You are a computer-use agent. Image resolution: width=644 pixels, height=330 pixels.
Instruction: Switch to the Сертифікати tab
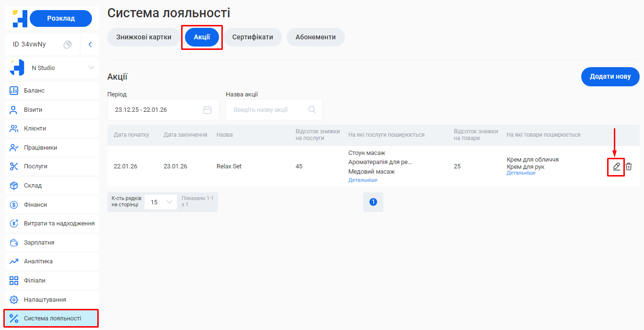point(253,37)
